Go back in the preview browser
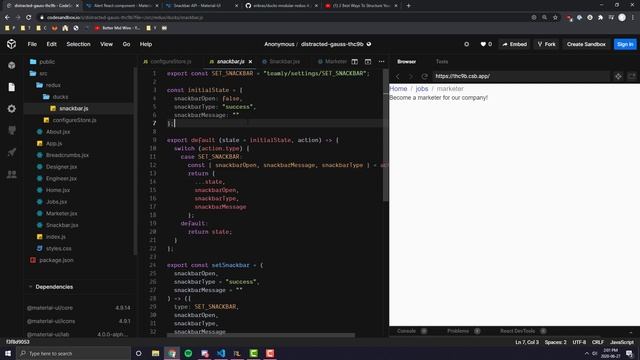Image resolution: width=640 pixels, height=360 pixels. pyautogui.click(x=398, y=76)
